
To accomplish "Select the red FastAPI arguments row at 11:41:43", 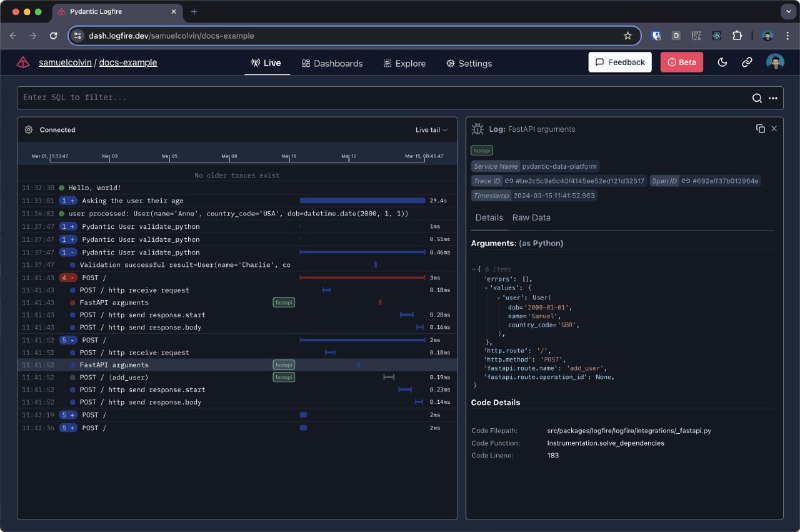I will [237, 302].
